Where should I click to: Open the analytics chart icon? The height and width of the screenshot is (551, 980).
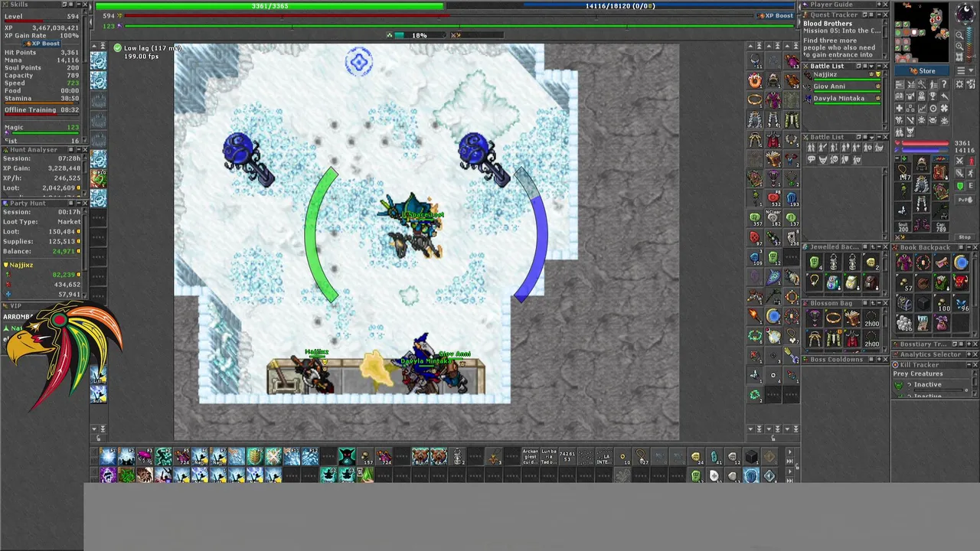click(x=922, y=109)
